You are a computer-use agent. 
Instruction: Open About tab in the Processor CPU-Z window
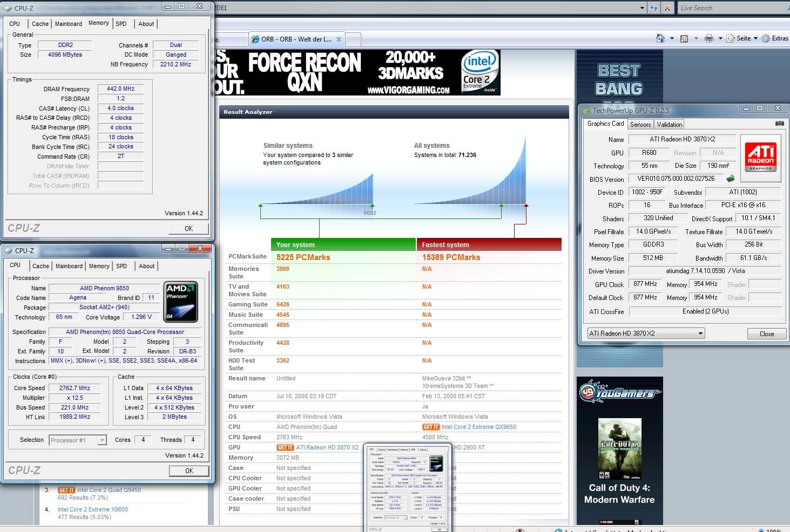tap(146, 266)
